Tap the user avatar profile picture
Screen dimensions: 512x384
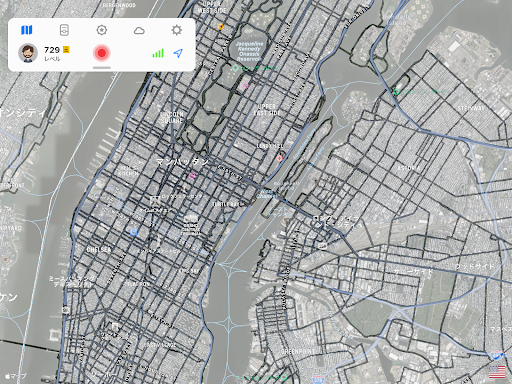(x=28, y=53)
